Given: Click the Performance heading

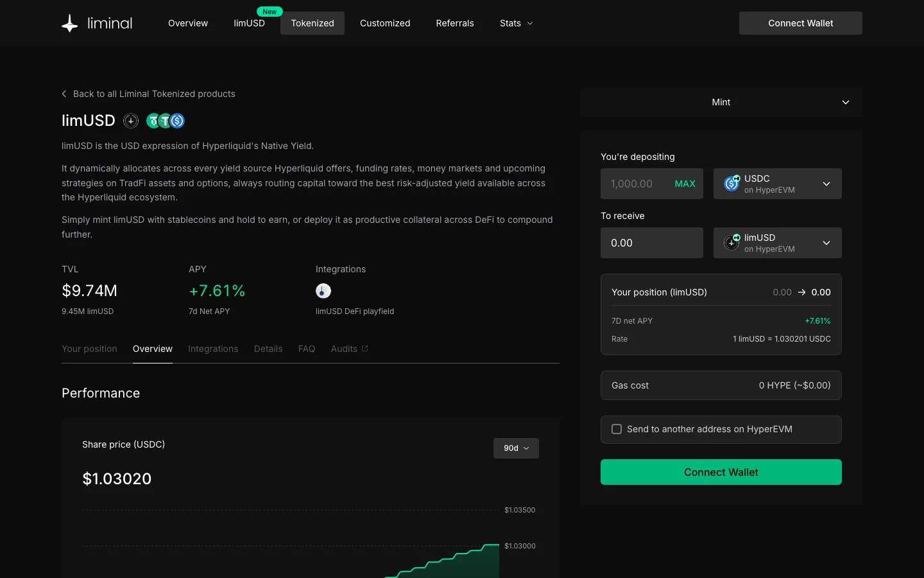Looking at the screenshot, I should click(101, 393).
